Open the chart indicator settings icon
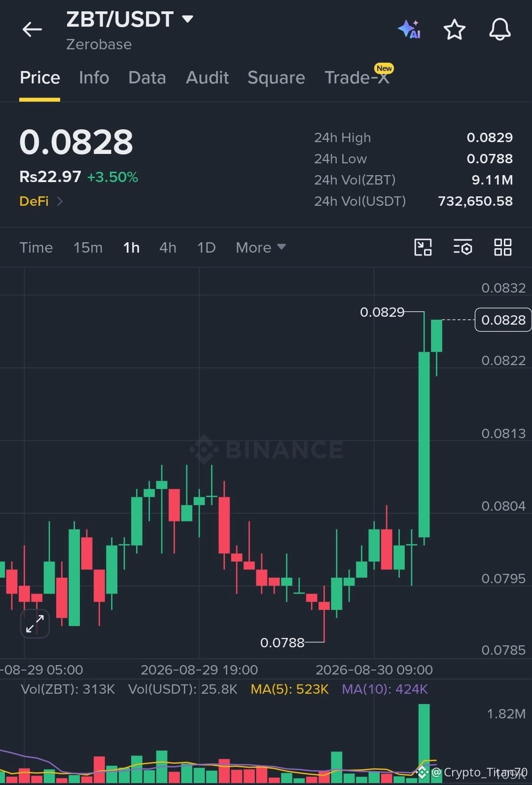Viewport: 532px width, 785px height. point(462,247)
